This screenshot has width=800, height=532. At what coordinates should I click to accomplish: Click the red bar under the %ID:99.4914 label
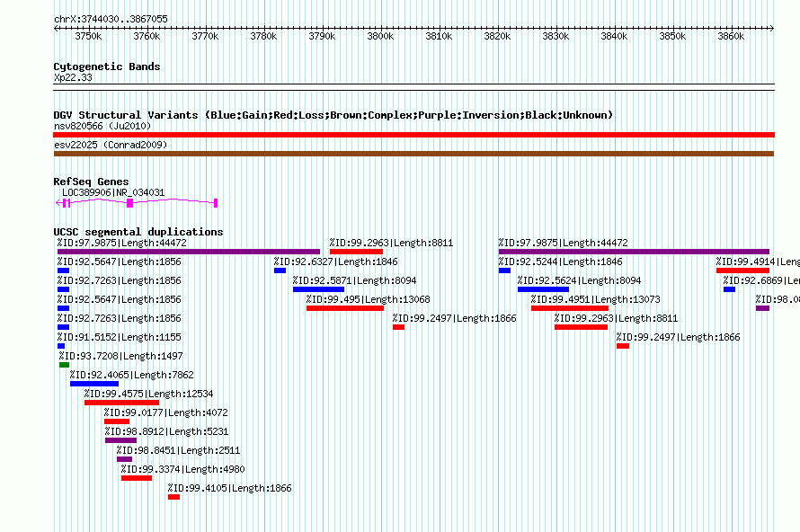tap(742, 270)
